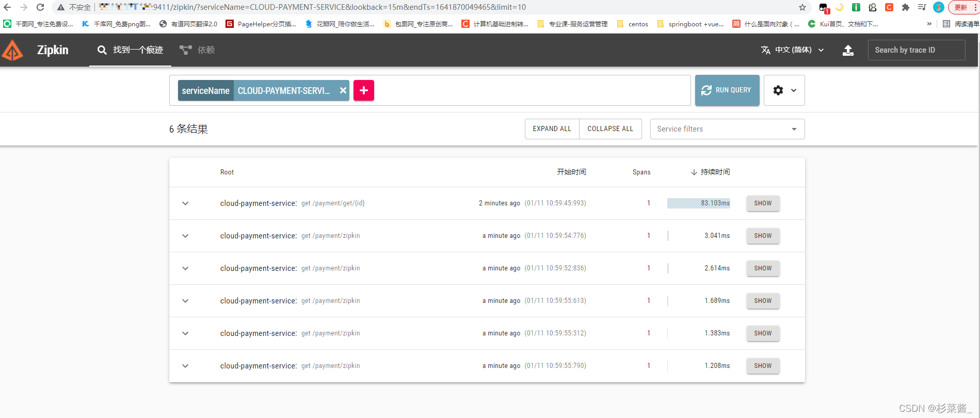Click the not secure warning icon
Image resolution: width=980 pixels, height=418 pixels.
(61, 7)
